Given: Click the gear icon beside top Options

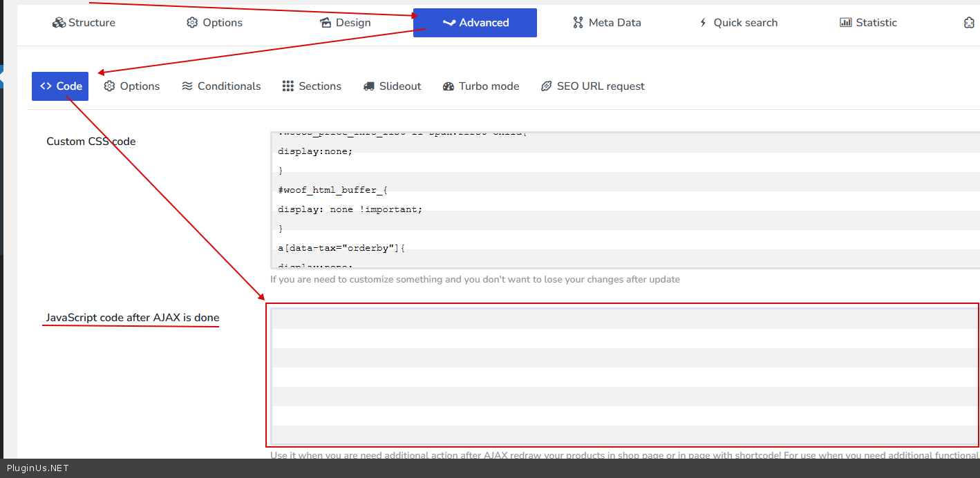Looking at the screenshot, I should click(x=192, y=23).
